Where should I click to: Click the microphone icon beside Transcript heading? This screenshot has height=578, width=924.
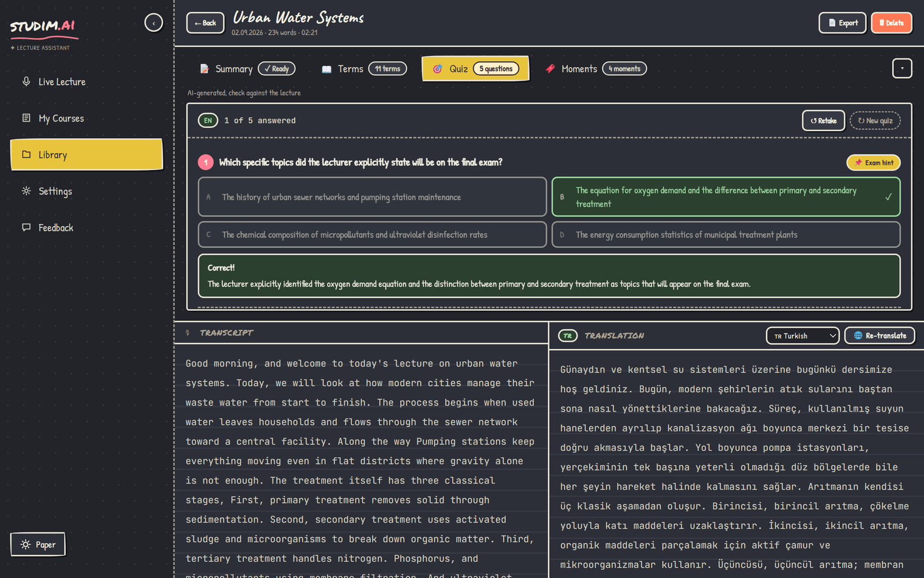[188, 333]
